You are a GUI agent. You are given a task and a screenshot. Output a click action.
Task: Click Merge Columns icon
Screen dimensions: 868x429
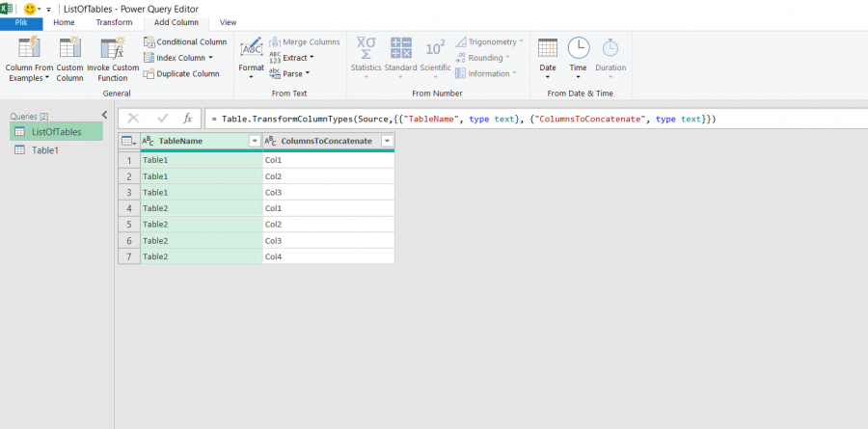tap(275, 42)
